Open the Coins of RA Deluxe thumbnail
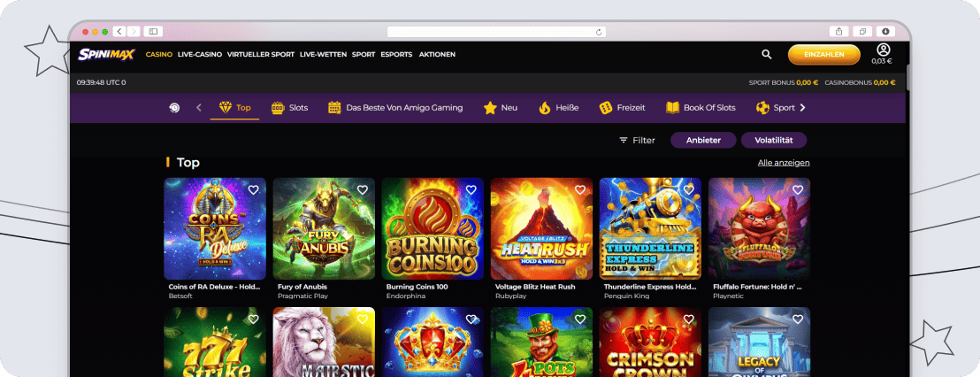Image resolution: width=980 pixels, height=377 pixels. pyautogui.click(x=215, y=228)
